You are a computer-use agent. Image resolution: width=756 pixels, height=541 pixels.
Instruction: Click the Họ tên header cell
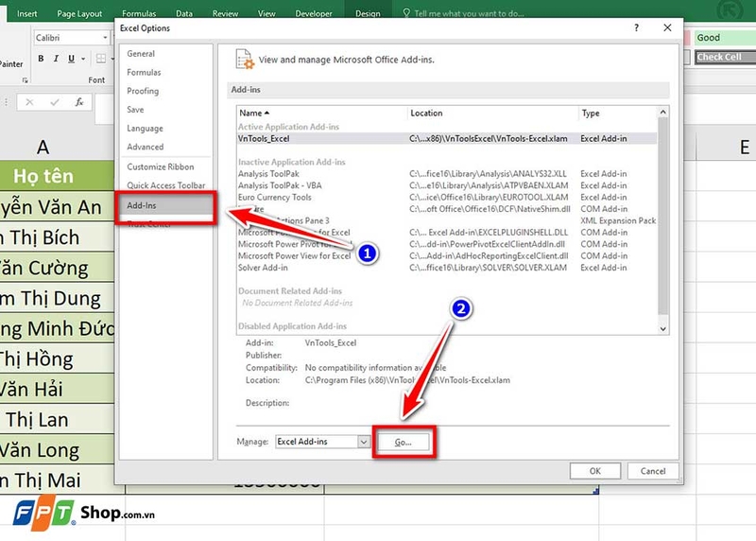tap(57, 176)
